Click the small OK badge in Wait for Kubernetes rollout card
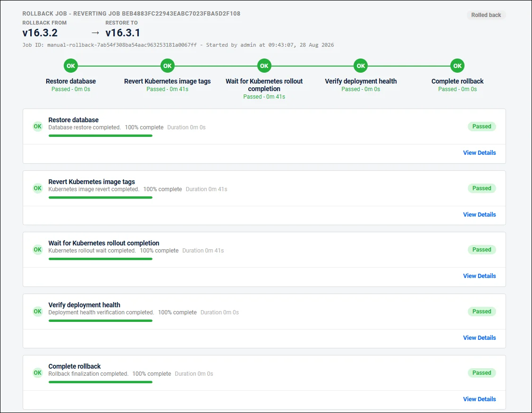The image size is (532, 413). (x=38, y=250)
